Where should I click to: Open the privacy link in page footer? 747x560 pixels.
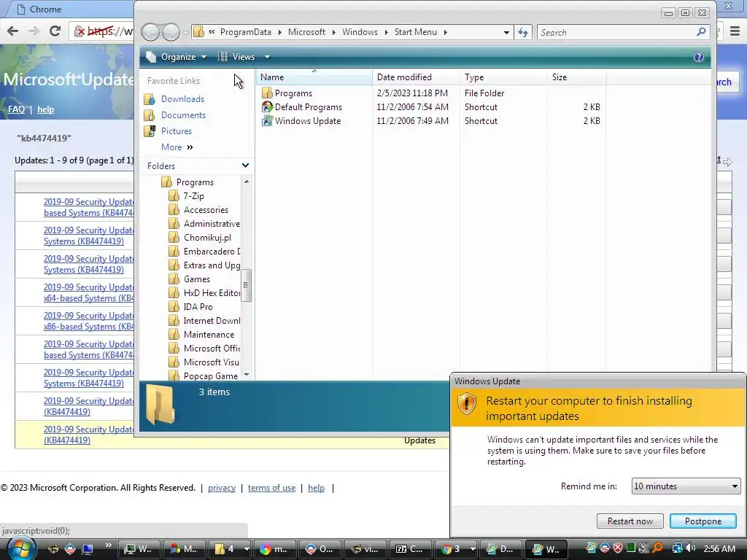coord(222,488)
